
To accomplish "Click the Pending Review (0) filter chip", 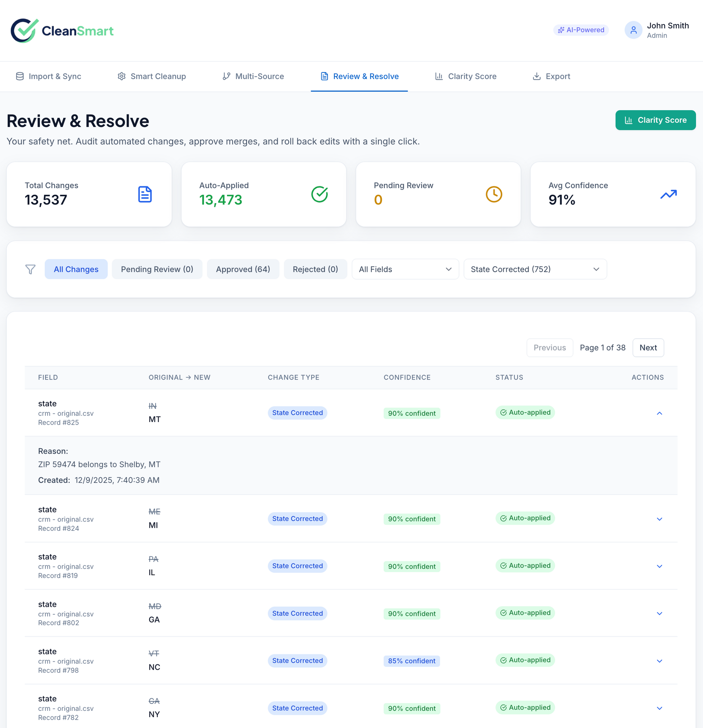I will [x=157, y=269].
